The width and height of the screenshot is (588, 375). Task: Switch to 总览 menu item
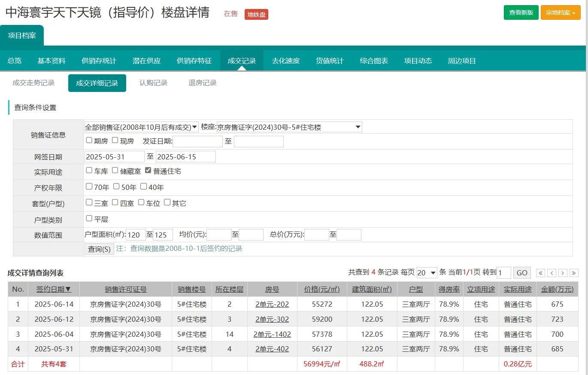[15, 61]
